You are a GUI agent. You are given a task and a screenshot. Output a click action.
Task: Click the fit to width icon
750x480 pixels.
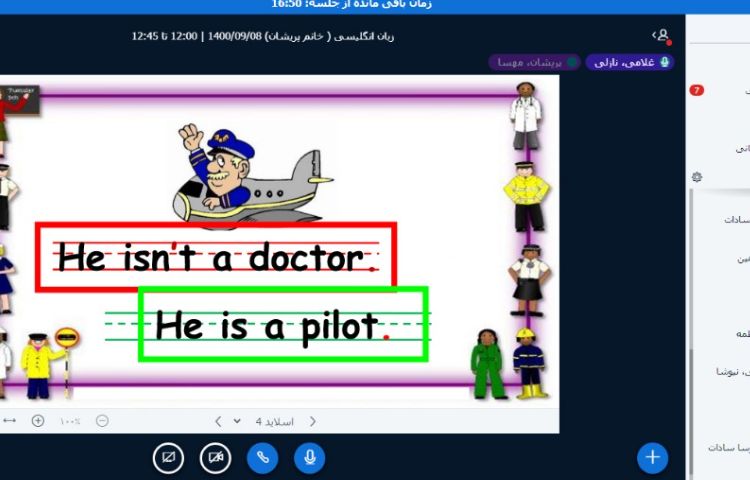(10, 421)
